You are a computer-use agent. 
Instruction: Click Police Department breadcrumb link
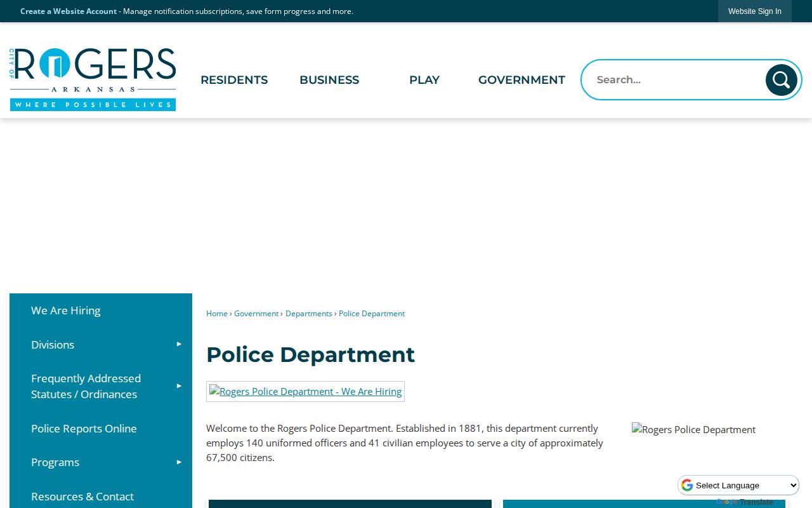[x=372, y=314]
